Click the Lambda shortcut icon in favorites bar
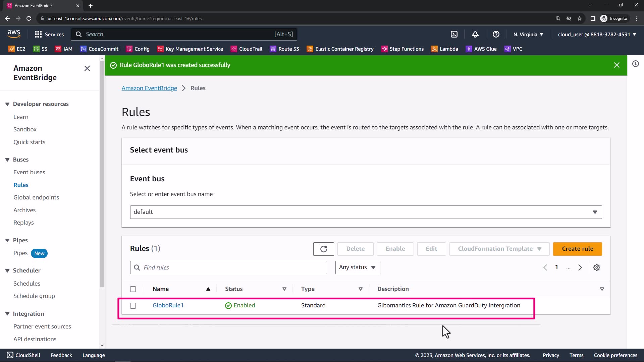Image resolution: width=644 pixels, height=362 pixels. tap(434, 49)
